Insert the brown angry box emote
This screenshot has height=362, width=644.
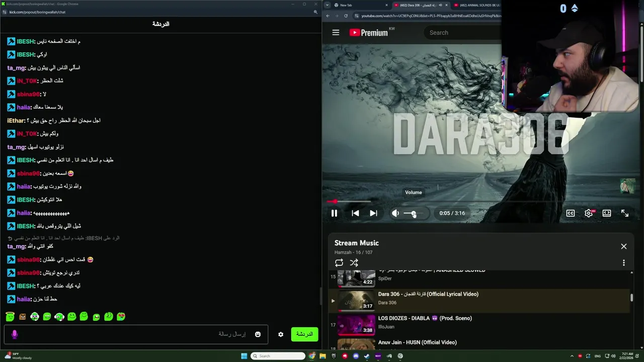[22, 316]
